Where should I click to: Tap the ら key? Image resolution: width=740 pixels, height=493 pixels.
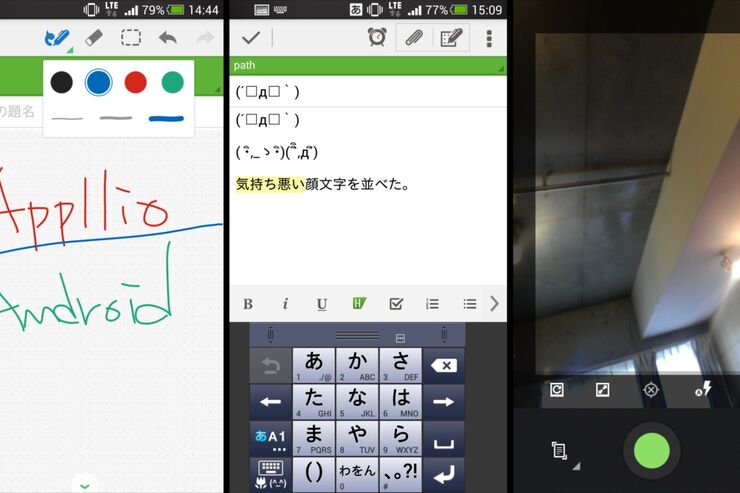click(x=401, y=438)
